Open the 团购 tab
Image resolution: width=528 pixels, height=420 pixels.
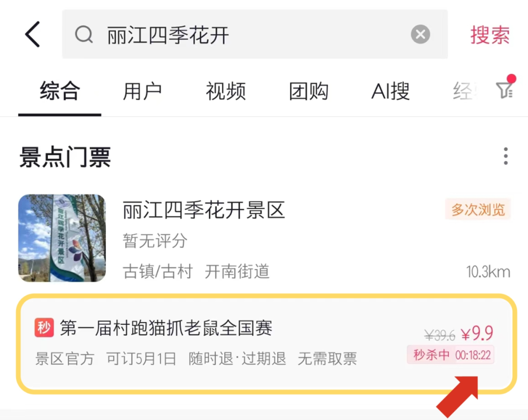click(308, 91)
